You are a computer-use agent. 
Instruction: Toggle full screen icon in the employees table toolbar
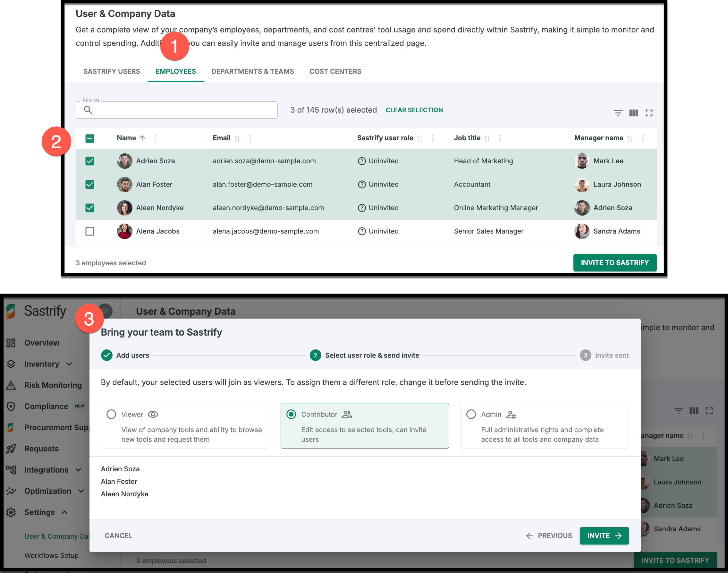coord(649,113)
